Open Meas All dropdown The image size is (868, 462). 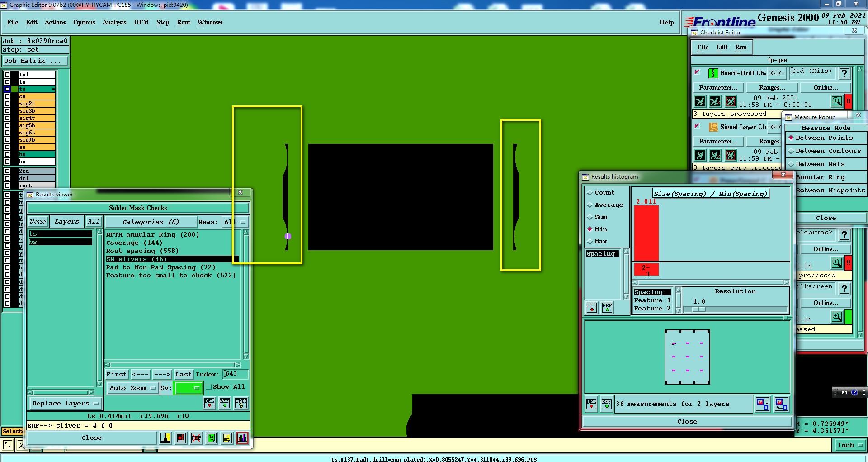pyautogui.click(x=235, y=222)
